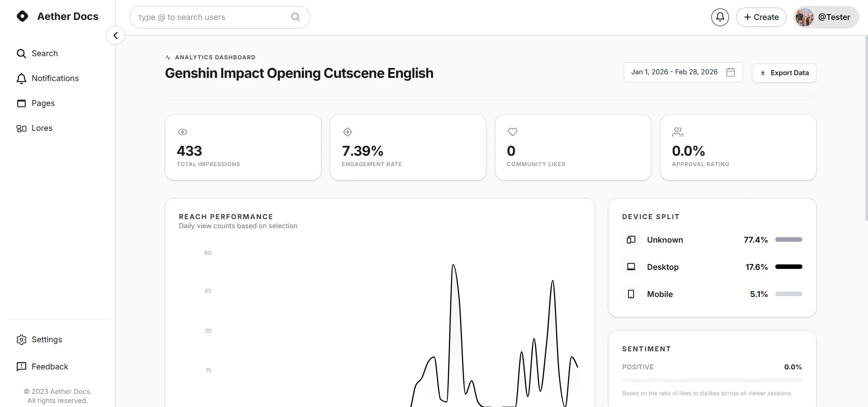Click the Analytics Dashboard label text
The width and height of the screenshot is (868, 407).
(215, 57)
